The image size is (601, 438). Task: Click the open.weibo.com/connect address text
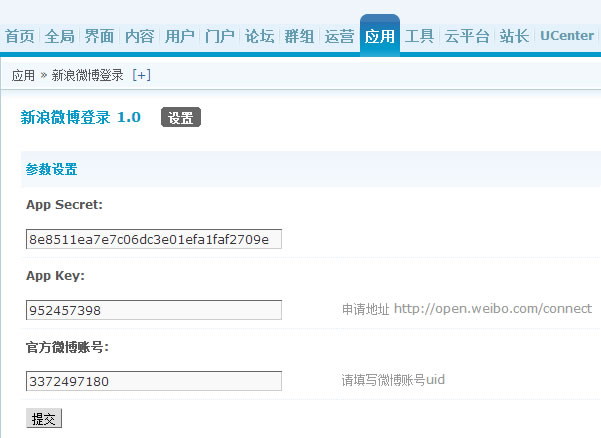493,308
